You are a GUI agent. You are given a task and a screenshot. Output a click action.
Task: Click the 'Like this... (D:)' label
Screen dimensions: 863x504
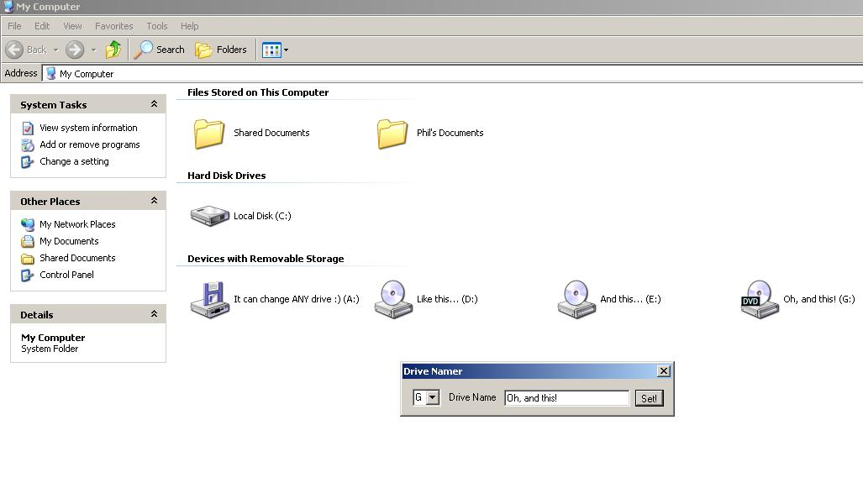tap(447, 299)
